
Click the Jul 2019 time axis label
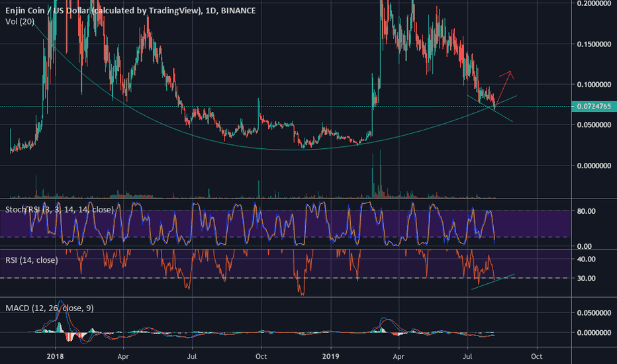click(467, 357)
